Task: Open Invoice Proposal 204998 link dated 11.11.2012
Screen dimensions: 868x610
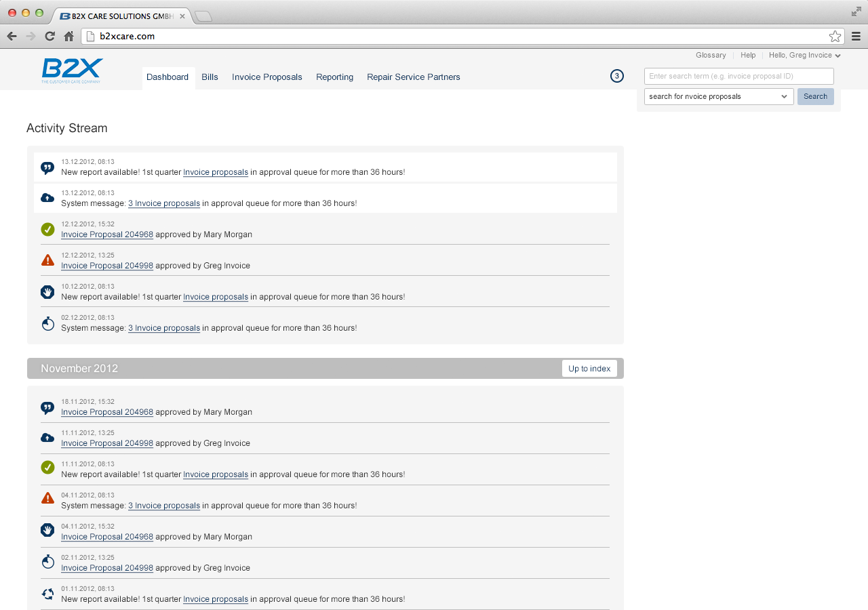Action: pyautogui.click(x=107, y=443)
